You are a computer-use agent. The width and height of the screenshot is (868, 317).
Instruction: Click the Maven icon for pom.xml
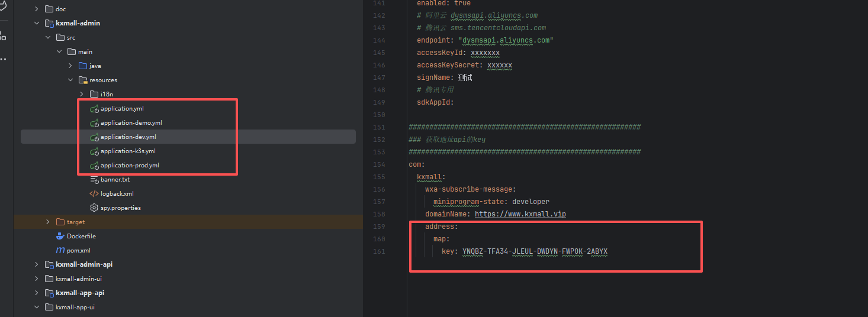click(x=60, y=251)
